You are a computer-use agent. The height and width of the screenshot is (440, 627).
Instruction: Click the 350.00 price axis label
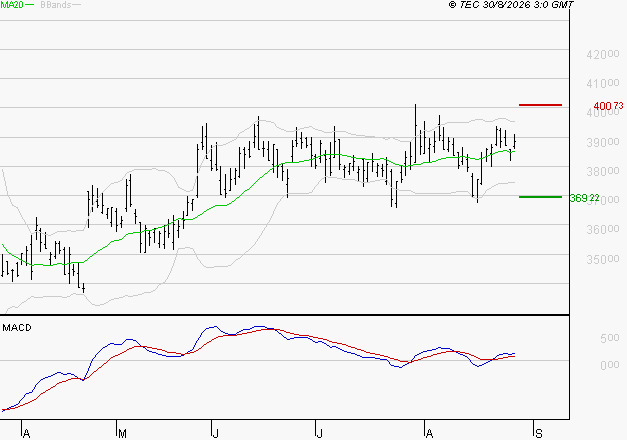(603, 259)
